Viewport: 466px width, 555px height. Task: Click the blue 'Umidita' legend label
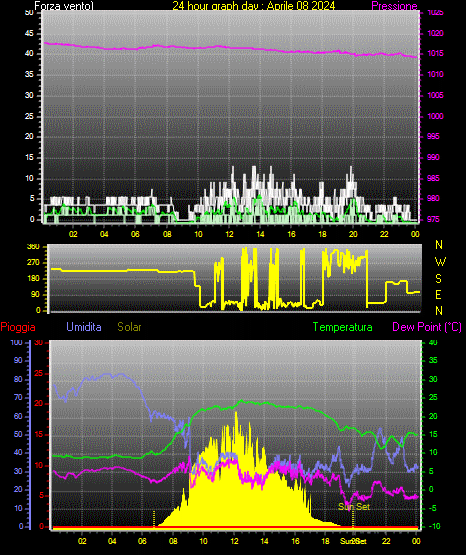point(84,327)
